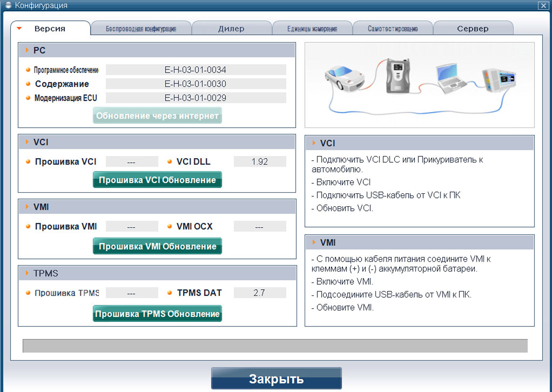This screenshot has height=392, width=552.
Task: Open the Беспроводная конфигурация tab
Action: tap(141, 29)
